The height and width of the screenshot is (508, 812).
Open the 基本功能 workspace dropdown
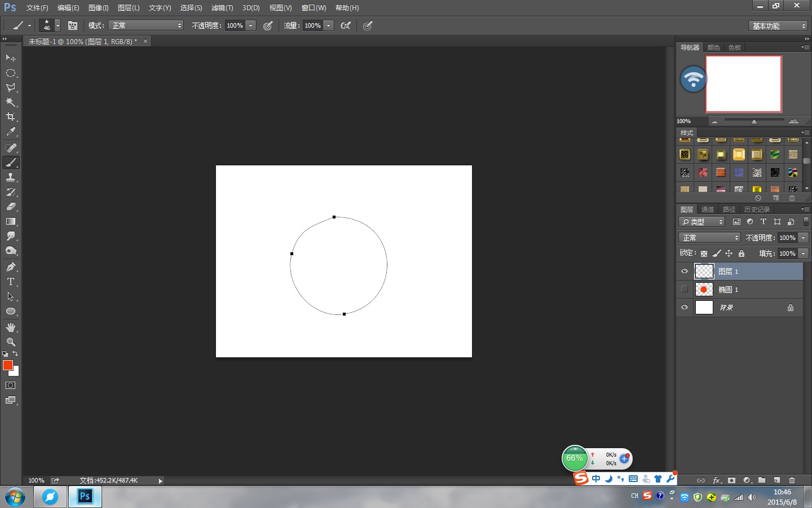point(778,26)
